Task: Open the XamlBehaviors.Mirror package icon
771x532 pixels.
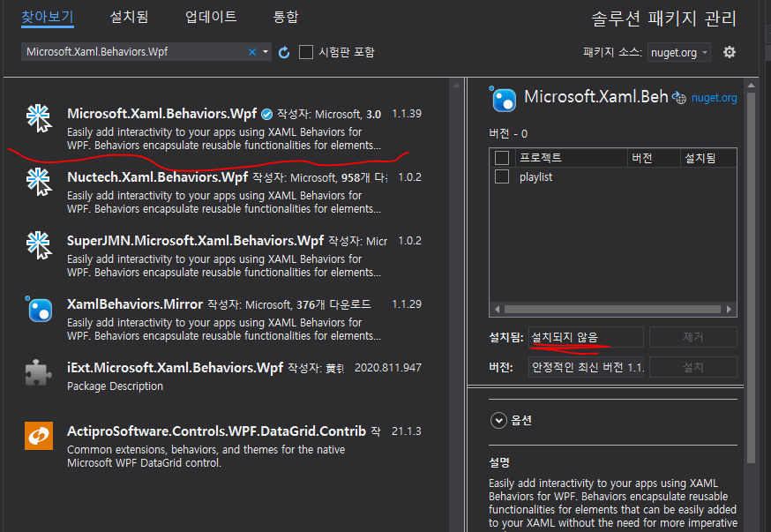Action: [39, 310]
